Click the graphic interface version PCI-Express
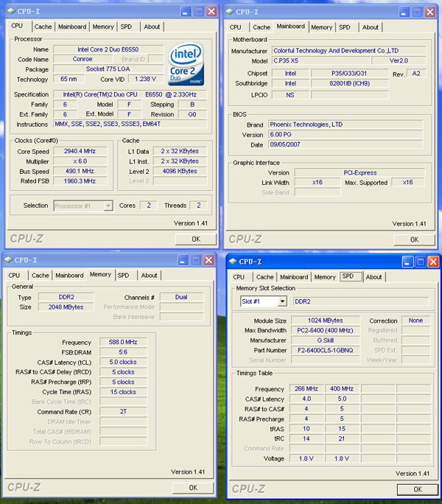Screen dimensions: 442x504 (x=359, y=173)
